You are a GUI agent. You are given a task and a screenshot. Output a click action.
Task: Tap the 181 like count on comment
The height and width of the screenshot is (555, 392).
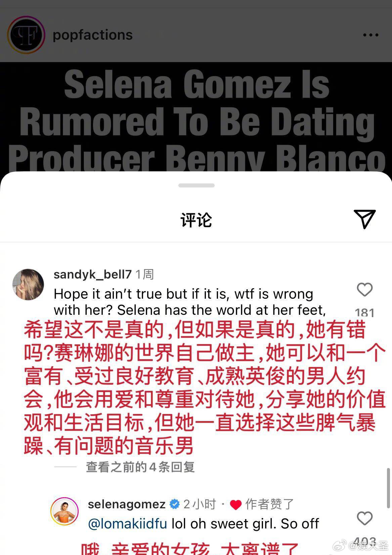(x=364, y=312)
